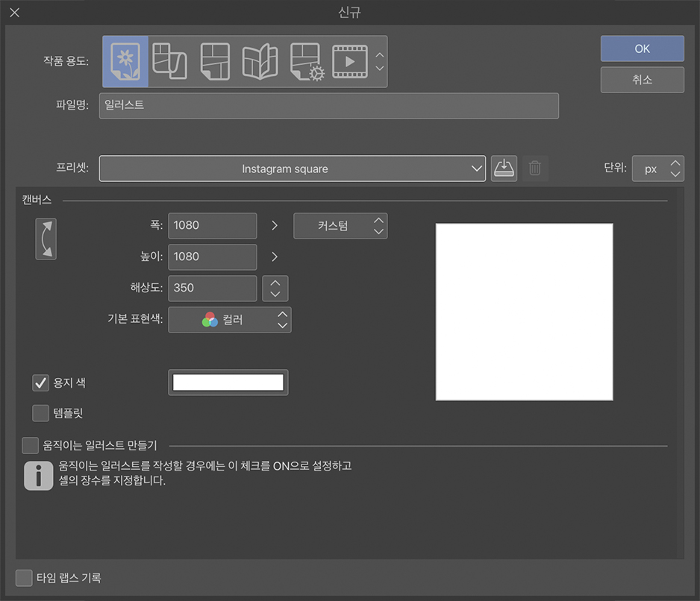
Task: Select the Animation project type icon
Action: (x=351, y=62)
